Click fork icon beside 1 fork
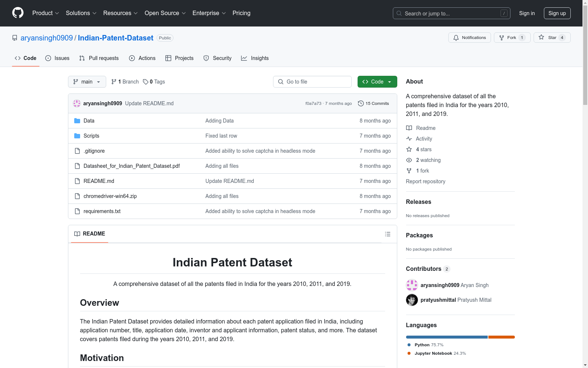Viewport: 588px width, 368px height. (x=409, y=171)
